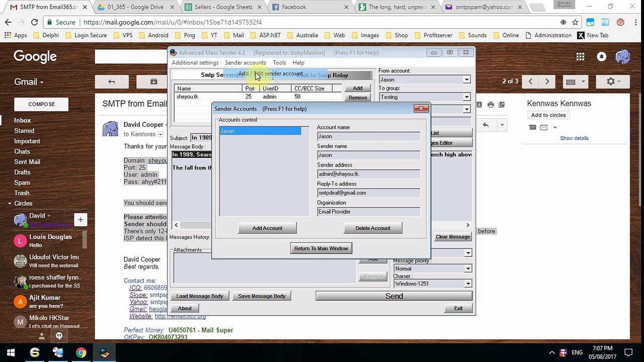Click the Account name input field
The image size is (644, 362).
[369, 136]
